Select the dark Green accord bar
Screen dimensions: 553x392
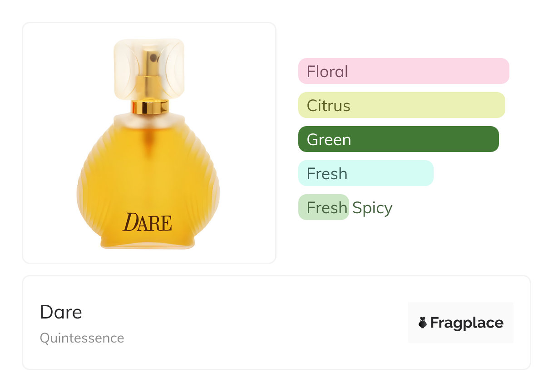399,139
